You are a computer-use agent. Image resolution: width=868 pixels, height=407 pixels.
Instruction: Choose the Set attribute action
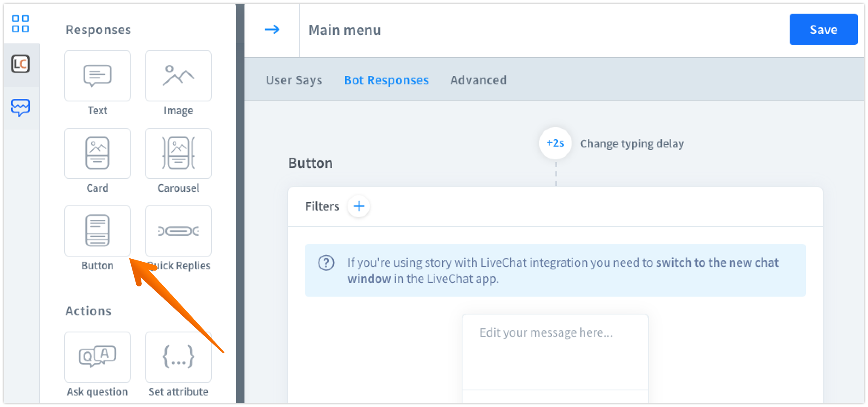[178, 357]
